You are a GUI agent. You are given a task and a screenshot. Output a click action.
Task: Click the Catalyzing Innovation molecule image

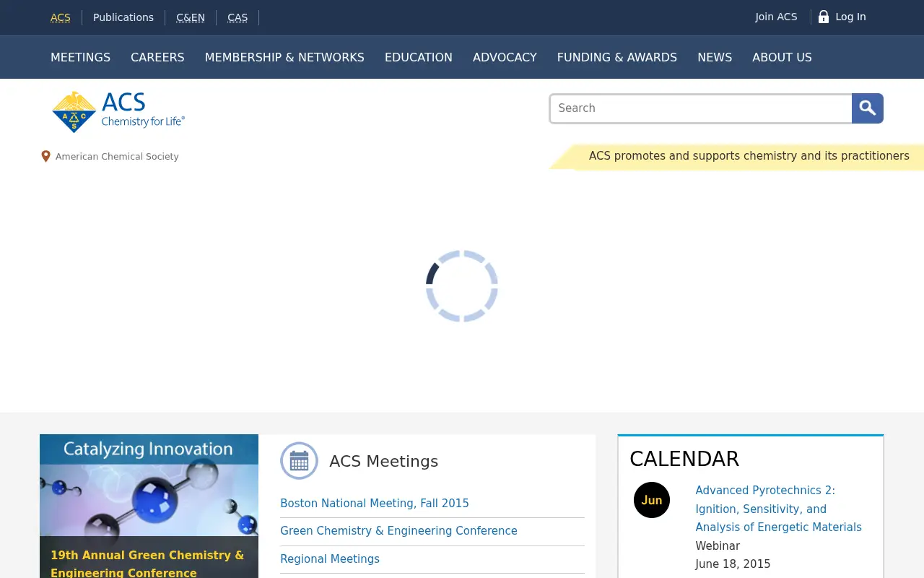pyautogui.click(x=149, y=485)
